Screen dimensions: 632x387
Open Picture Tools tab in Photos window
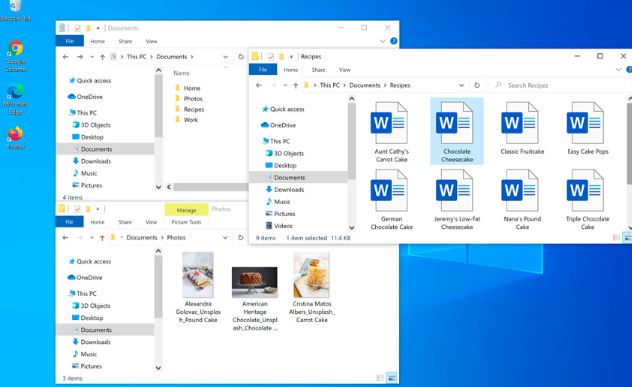click(x=186, y=222)
